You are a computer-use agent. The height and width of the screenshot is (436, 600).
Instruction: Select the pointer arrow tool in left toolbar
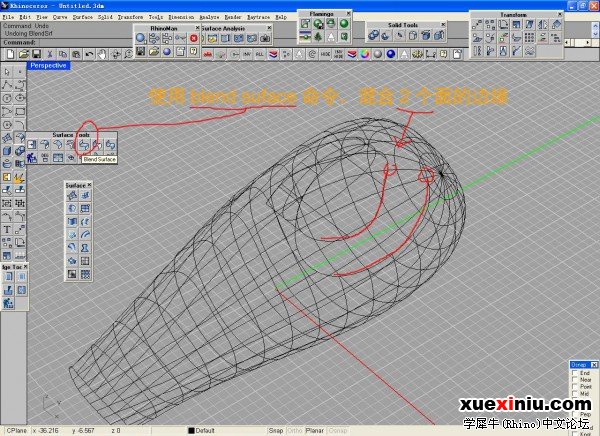coord(7,72)
